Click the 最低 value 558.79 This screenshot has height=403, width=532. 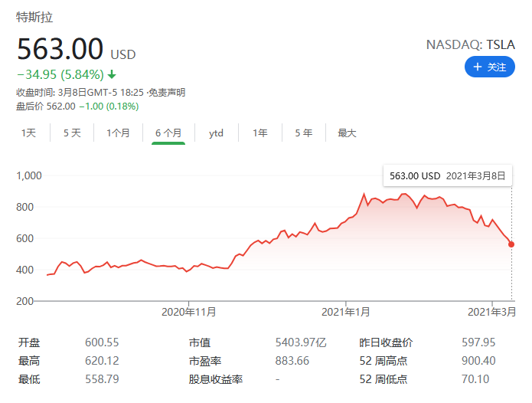click(102, 379)
